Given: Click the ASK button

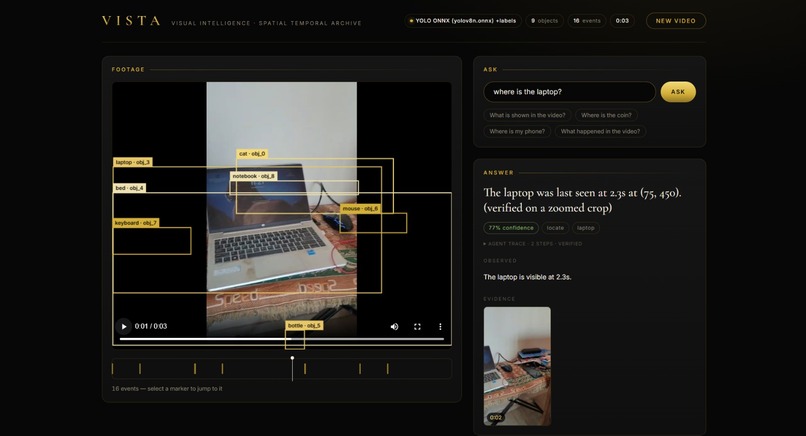Looking at the screenshot, I should pos(678,92).
